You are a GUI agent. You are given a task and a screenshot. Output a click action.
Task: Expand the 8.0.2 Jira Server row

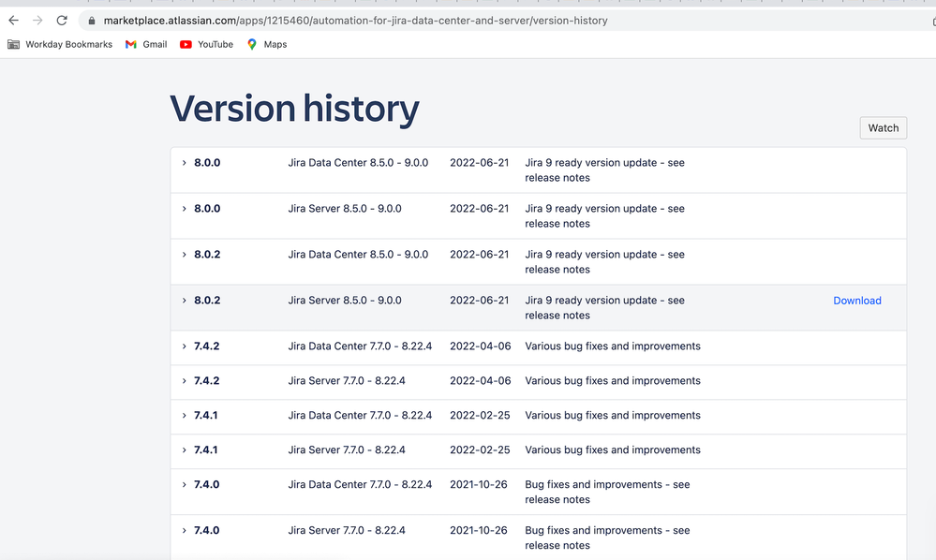184,301
